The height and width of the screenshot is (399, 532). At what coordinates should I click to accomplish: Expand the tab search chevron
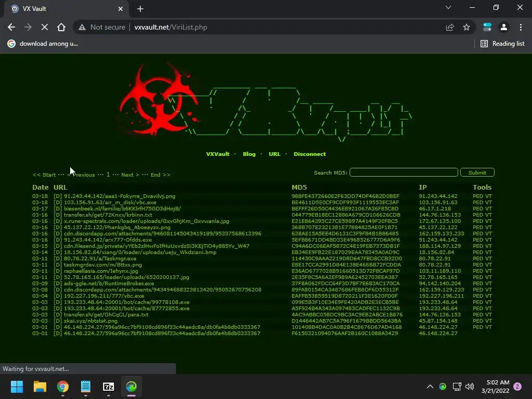pos(448,7)
